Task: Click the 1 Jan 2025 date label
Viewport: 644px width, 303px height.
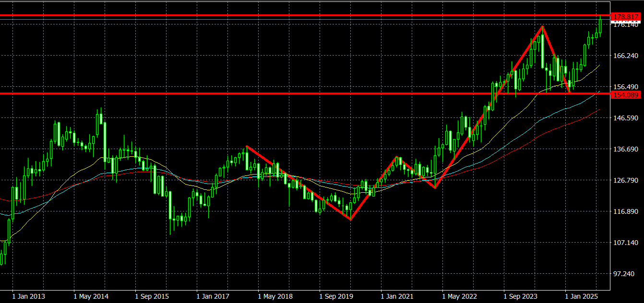Action: pos(582,296)
